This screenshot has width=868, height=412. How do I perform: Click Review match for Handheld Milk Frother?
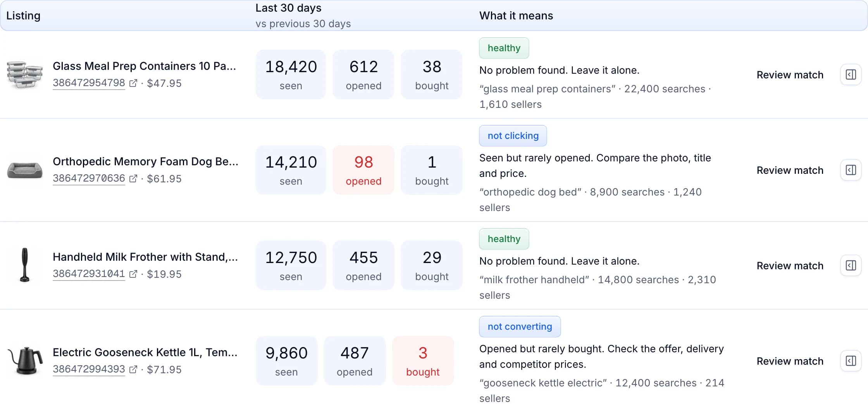coord(790,265)
